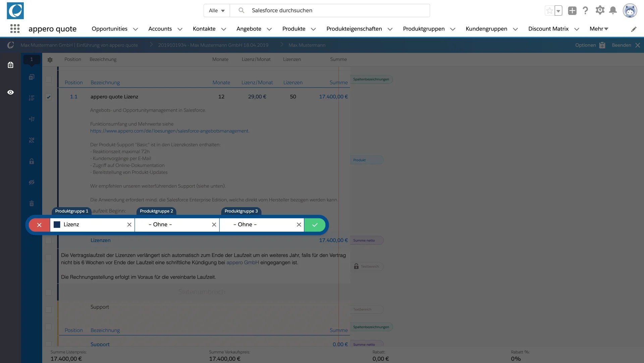644x363 pixels.
Task: Open the Kundengruppen tab
Action: [486, 29]
